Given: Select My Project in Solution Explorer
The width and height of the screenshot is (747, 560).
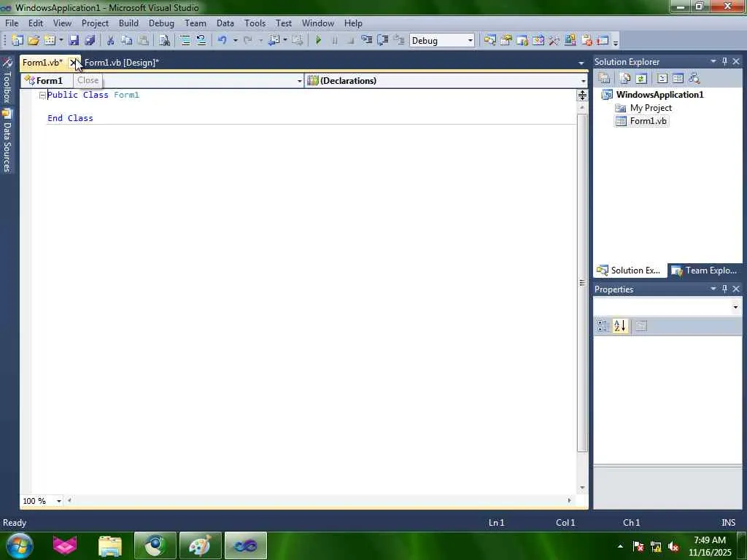Looking at the screenshot, I should pyautogui.click(x=651, y=108).
